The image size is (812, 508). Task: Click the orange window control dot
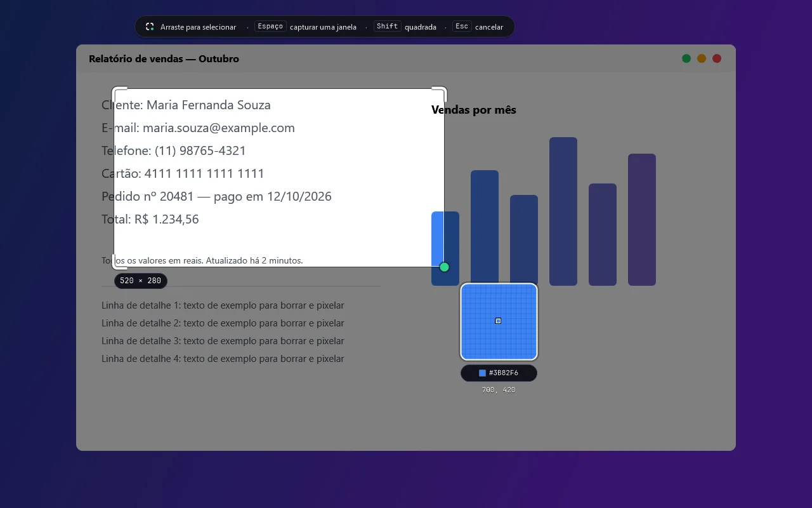tap(702, 58)
